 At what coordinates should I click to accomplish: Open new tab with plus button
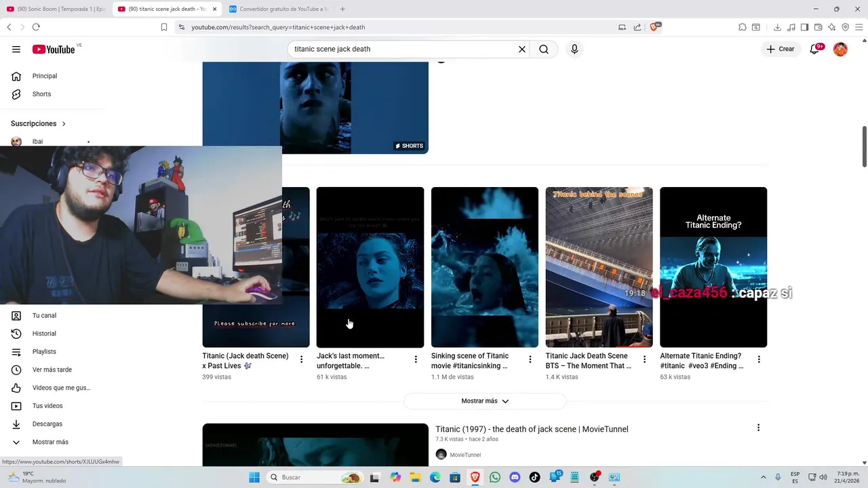342,9
